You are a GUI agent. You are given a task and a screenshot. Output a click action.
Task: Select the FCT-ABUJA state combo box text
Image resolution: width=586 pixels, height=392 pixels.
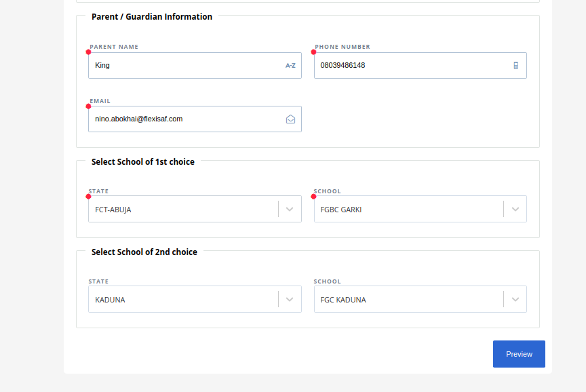pyautogui.click(x=113, y=210)
